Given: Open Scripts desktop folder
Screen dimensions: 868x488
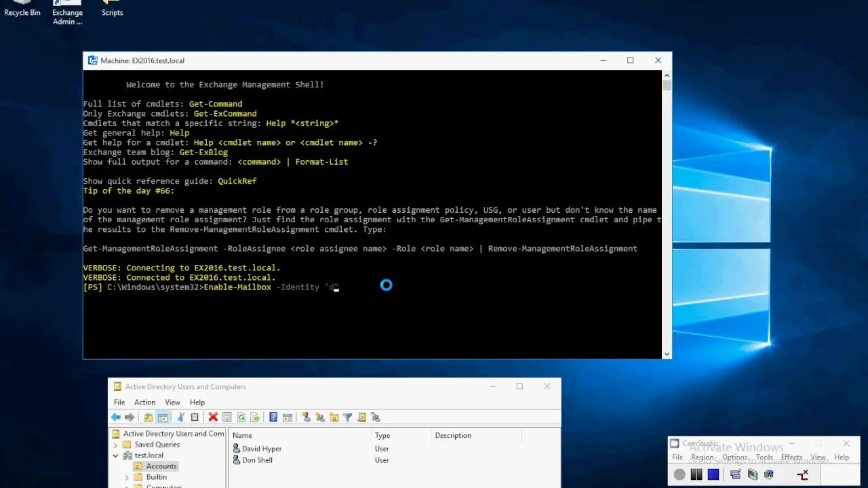Looking at the screenshot, I should point(112,9).
